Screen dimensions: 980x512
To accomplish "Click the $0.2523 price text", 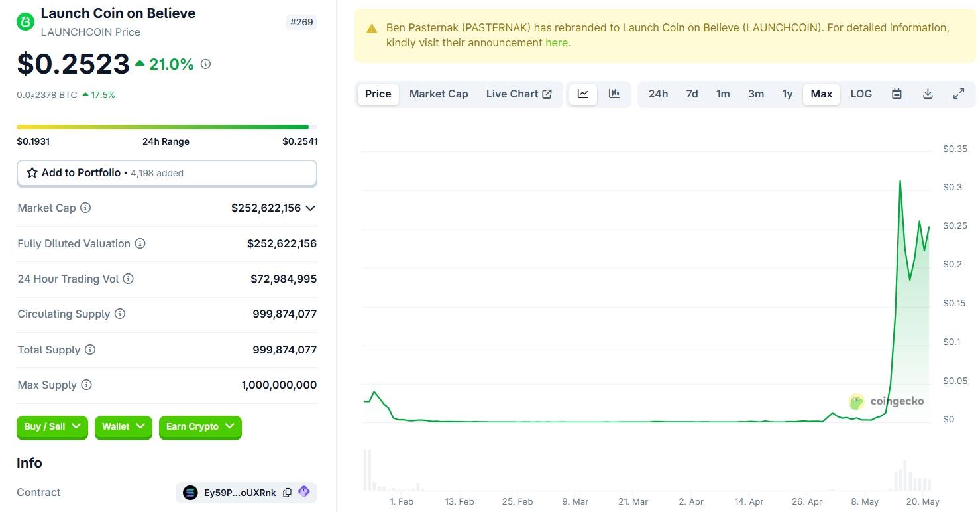I will click(x=73, y=64).
